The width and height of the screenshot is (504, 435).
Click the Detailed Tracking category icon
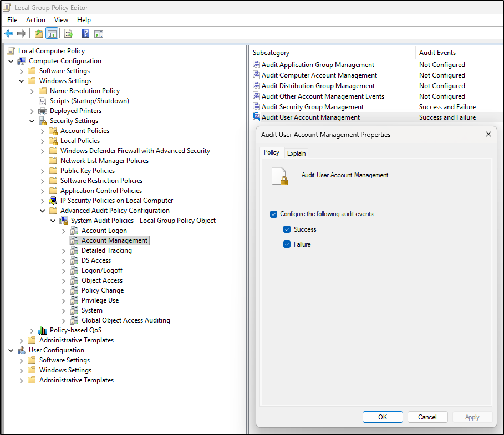click(74, 250)
